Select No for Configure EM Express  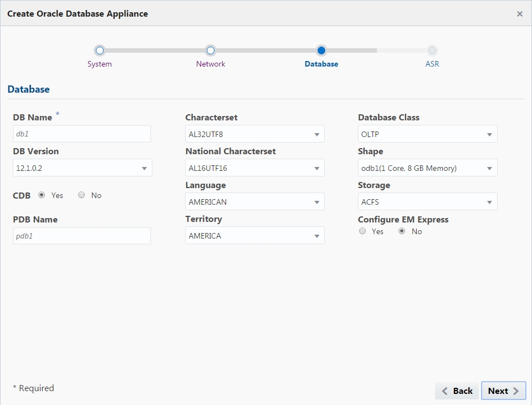pyautogui.click(x=402, y=231)
